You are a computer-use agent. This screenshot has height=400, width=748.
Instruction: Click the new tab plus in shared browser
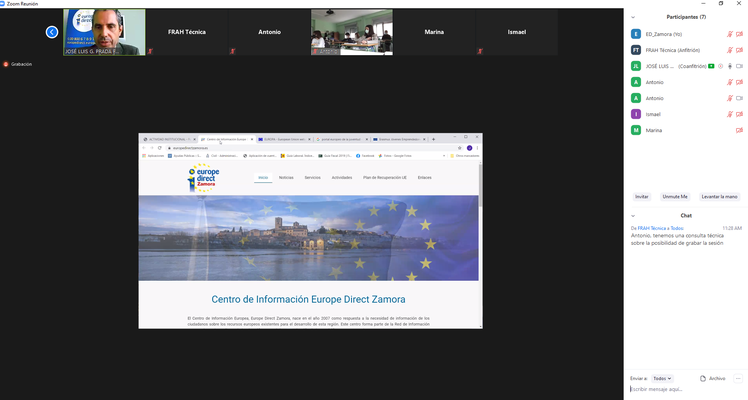click(433, 139)
